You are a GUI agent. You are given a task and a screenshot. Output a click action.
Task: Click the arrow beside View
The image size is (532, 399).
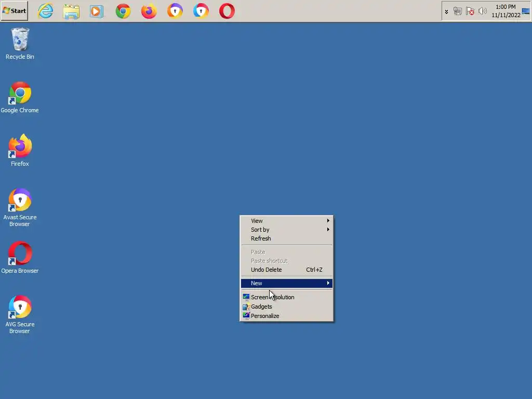[x=328, y=220]
